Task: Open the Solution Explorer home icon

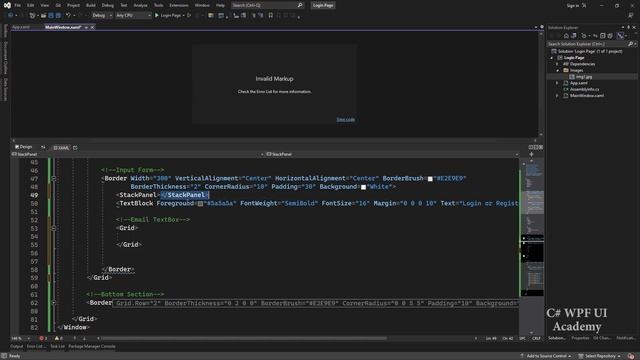Action: point(566,36)
